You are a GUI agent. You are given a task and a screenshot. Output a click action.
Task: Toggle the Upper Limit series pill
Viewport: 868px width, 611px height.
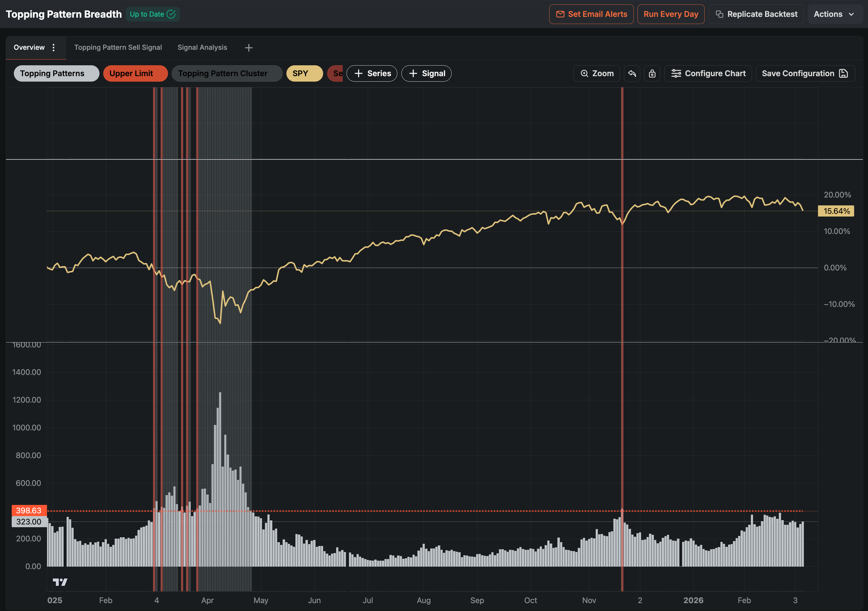[135, 73]
